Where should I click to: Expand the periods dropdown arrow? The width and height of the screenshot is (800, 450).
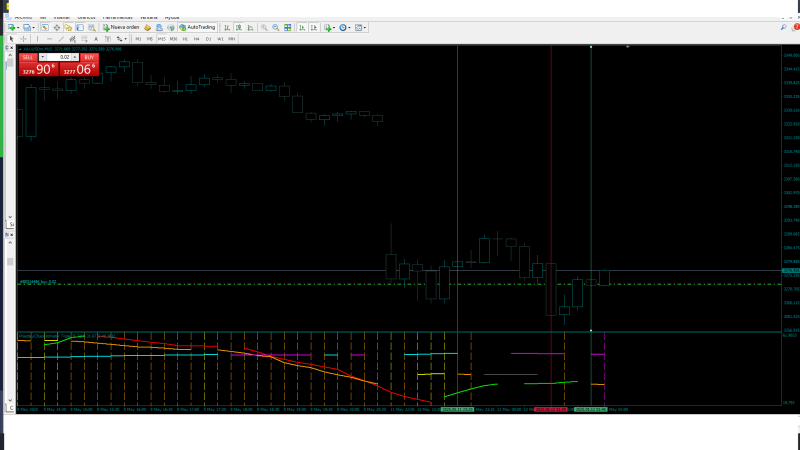349,28
